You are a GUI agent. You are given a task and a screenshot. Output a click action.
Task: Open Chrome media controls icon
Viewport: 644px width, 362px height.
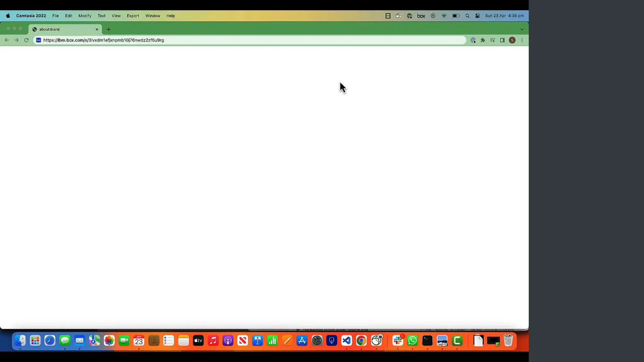coord(492,40)
